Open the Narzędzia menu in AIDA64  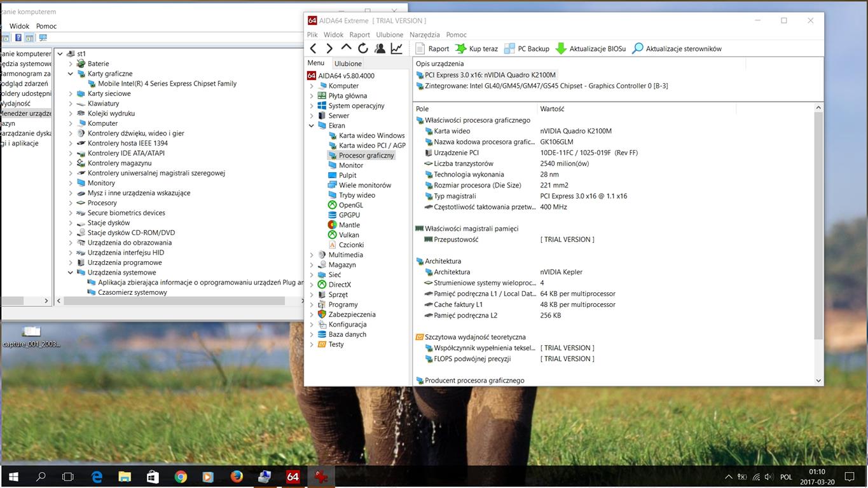424,35
